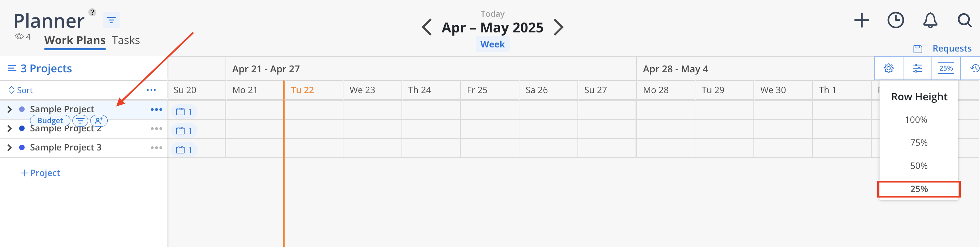Click the search magnifier icon
Screen dimensions: 980x247
pyautogui.click(x=964, y=20)
